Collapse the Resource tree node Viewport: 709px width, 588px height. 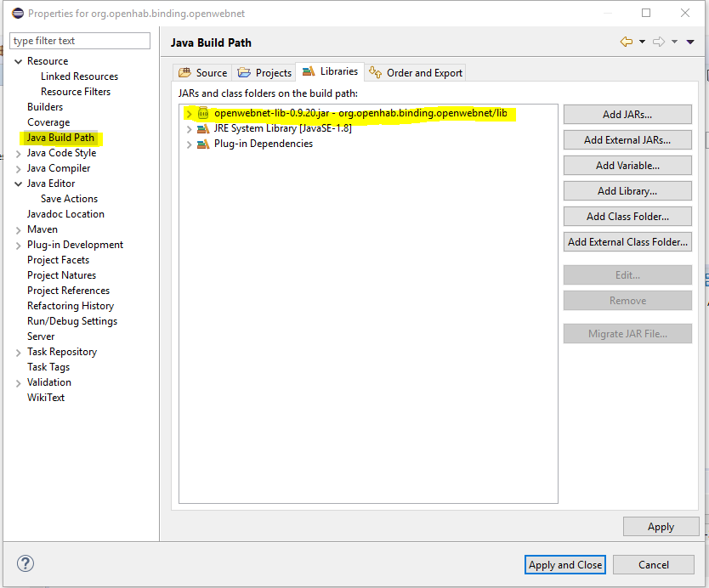(x=19, y=61)
